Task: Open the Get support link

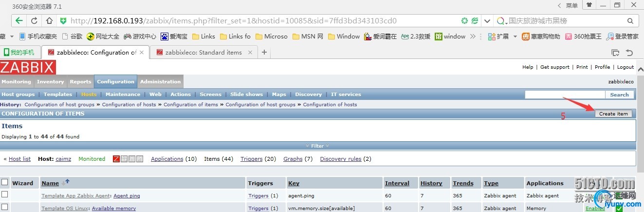Action: coord(554,67)
